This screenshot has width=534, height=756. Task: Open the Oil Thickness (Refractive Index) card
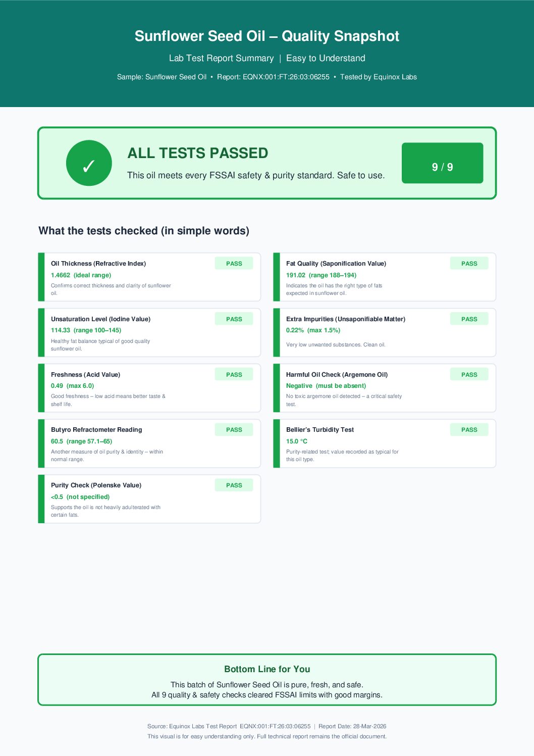149,277
